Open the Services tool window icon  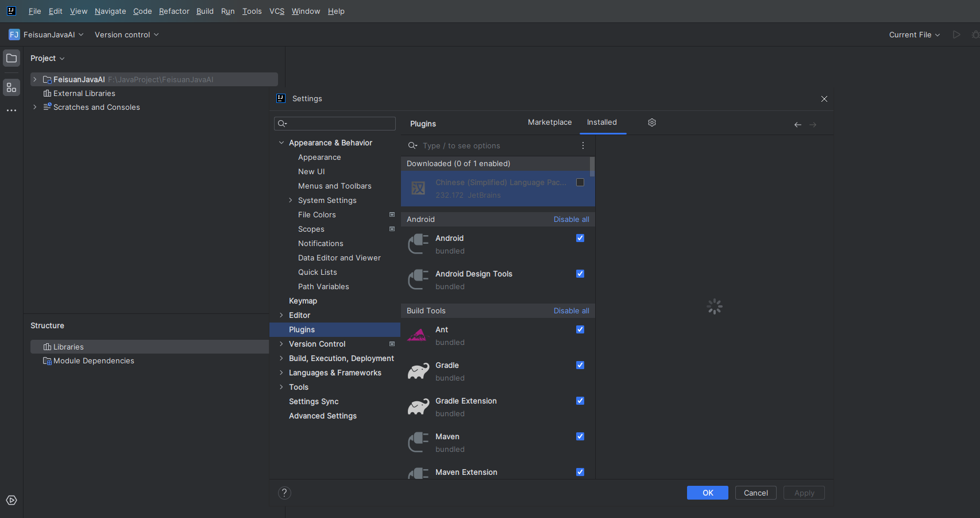pyautogui.click(x=11, y=500)
